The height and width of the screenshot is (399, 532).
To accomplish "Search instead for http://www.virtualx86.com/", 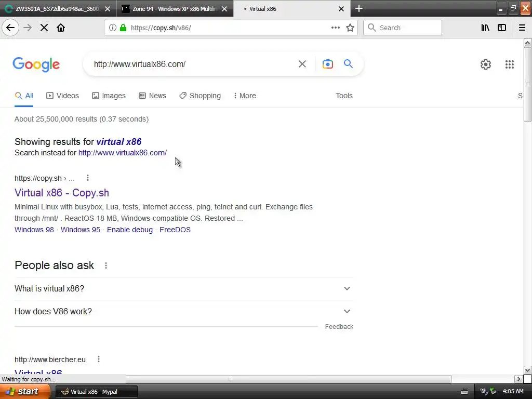I will tap(123, 153).
